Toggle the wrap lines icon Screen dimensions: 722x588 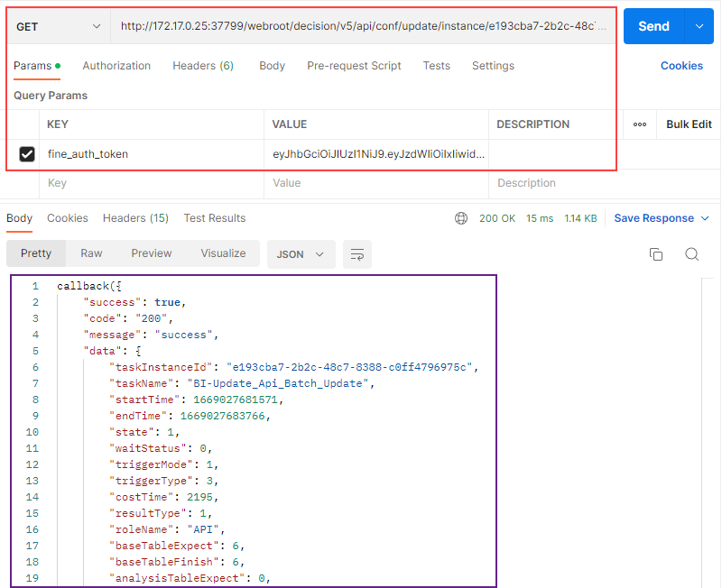pos(357,254)
